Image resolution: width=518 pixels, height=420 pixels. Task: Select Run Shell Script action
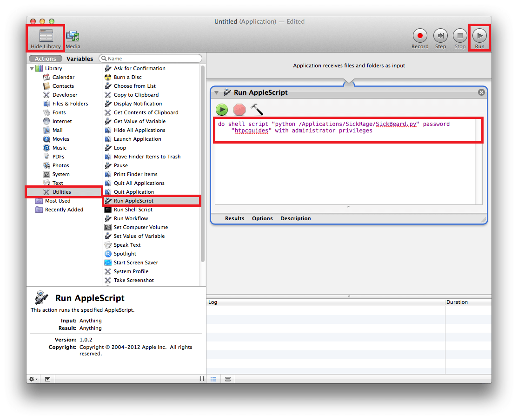click(133, 210)
